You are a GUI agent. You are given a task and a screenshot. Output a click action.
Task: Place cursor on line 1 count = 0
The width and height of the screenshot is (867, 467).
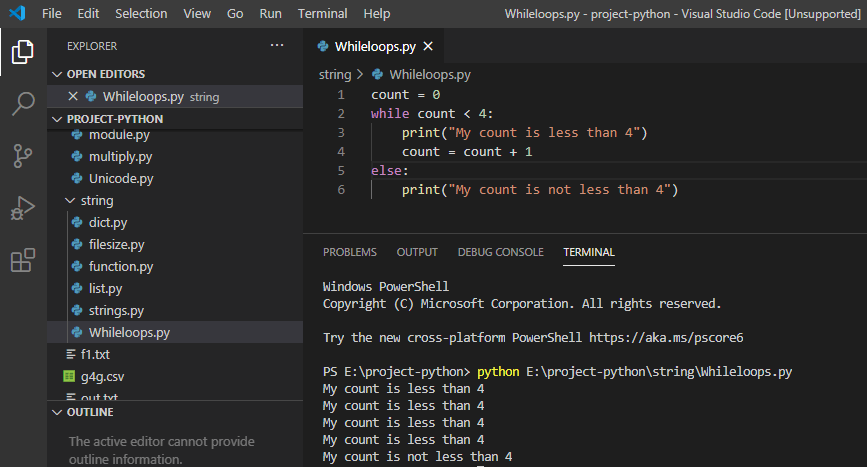coord(405,95)
